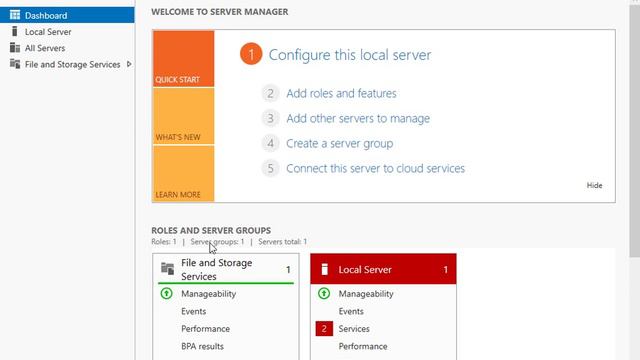The height and width of the screenshot is (360, 640).
Task: Click Events under Local Server tile
Action: 351,311
